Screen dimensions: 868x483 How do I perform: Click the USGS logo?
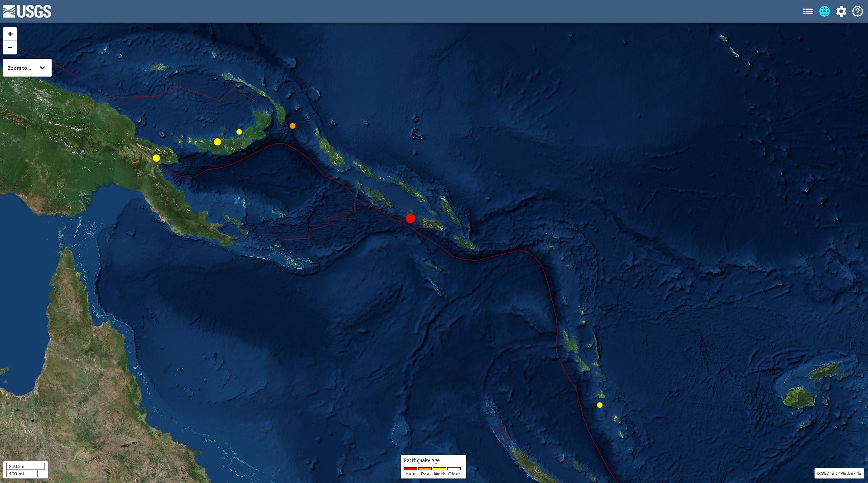27,11
